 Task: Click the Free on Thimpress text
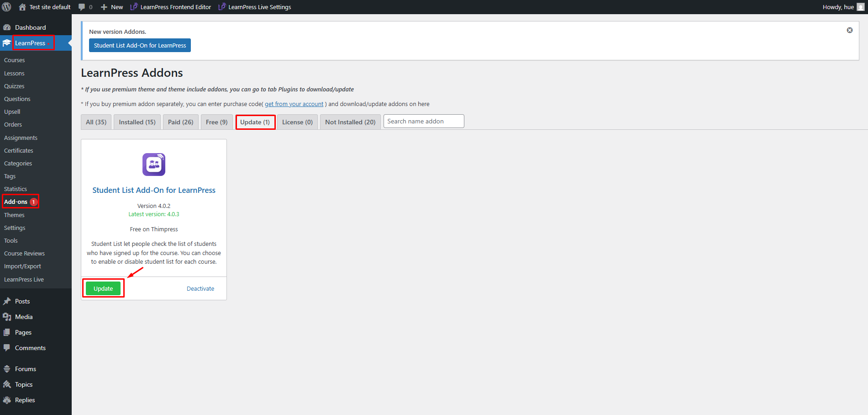[x=154, y=229]
